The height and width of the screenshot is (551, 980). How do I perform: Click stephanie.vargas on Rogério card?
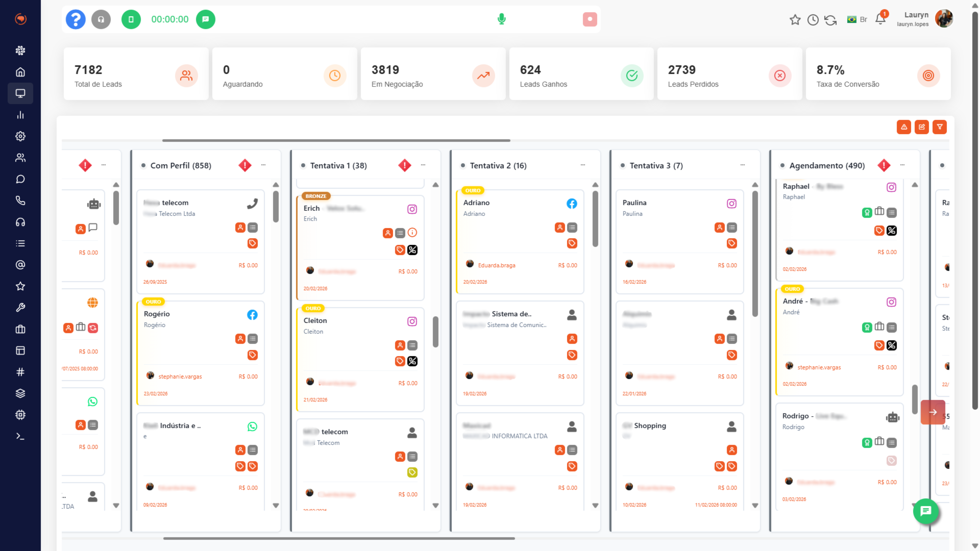point(180,376)
